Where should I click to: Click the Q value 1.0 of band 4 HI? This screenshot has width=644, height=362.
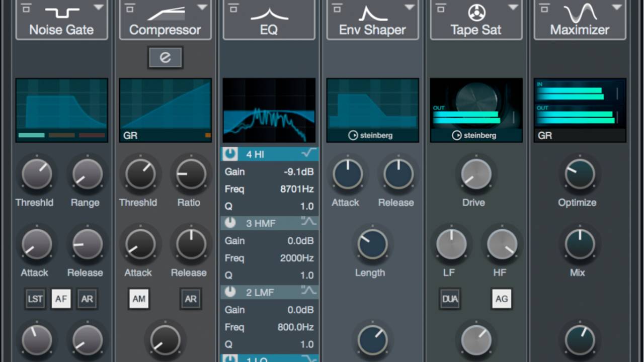click(307, 207)
